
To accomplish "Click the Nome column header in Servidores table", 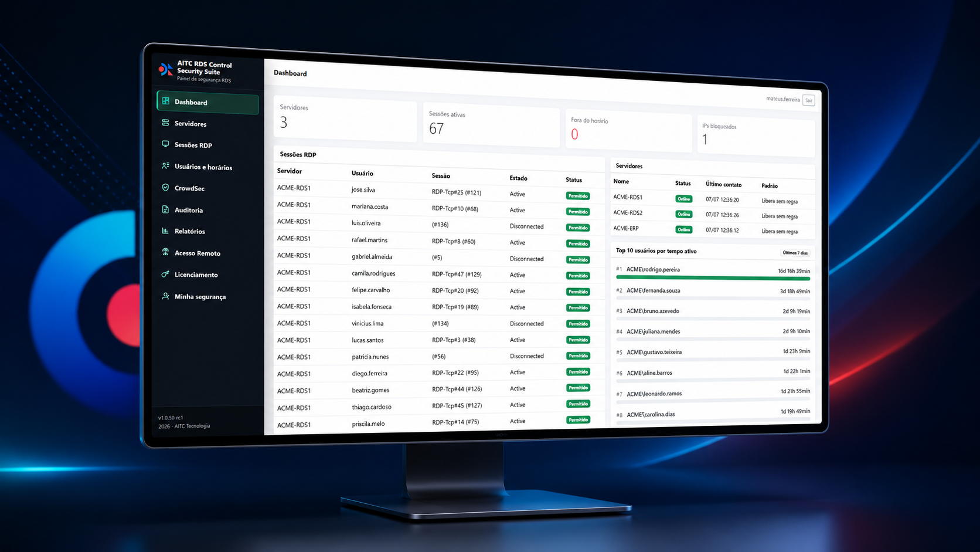I will [621, 181].
